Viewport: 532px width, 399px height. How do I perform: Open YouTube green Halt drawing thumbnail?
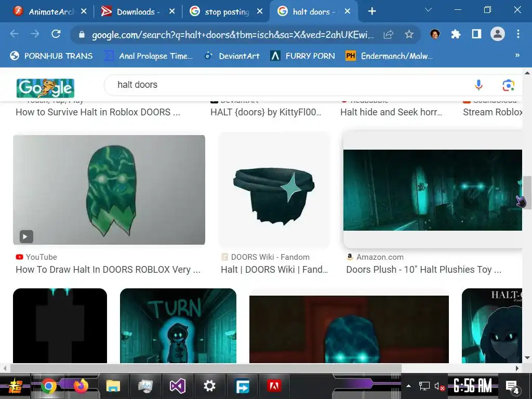[x=109, y=190]
